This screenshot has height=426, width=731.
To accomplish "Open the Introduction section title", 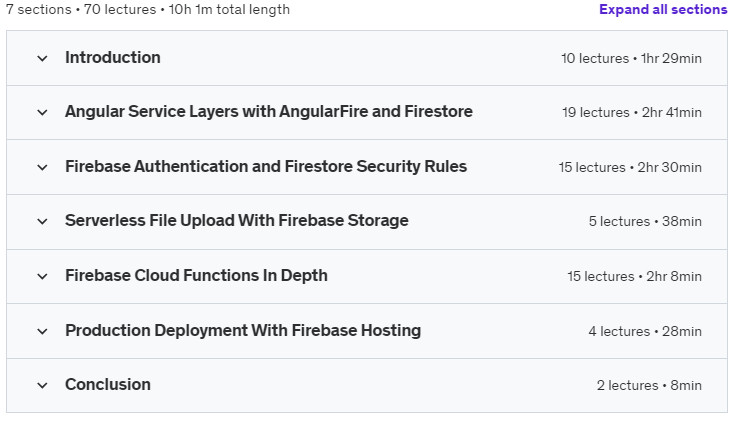I will (x=113, y=57).
